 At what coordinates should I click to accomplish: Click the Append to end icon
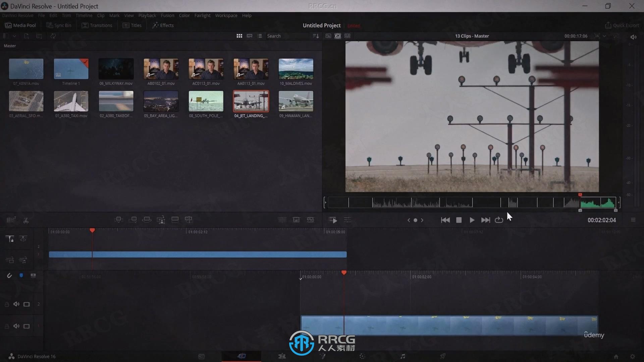click(x=133, y=220)
